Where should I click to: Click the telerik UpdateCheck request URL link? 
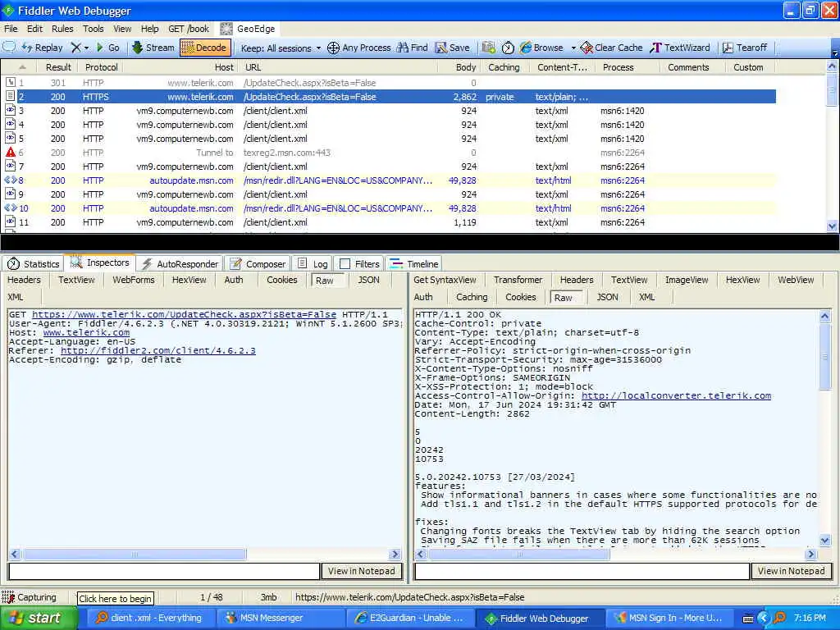184,314
